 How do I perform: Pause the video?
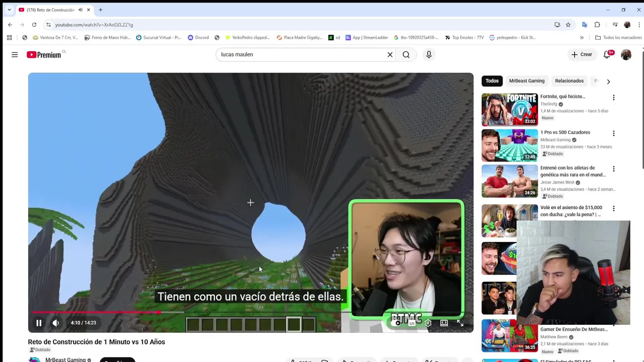tap(39, 323)
